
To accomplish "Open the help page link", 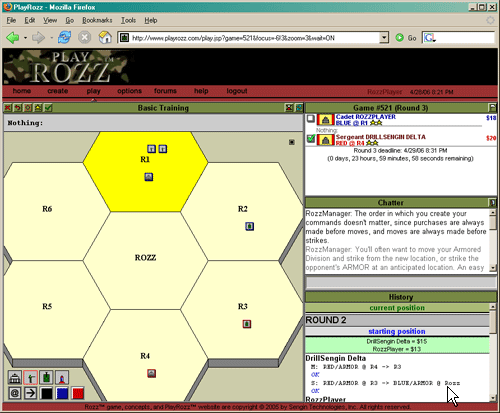I will coord(201,91).
